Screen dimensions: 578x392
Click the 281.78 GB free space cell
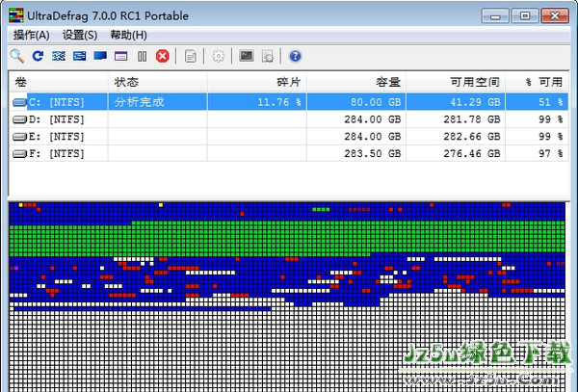456,119
